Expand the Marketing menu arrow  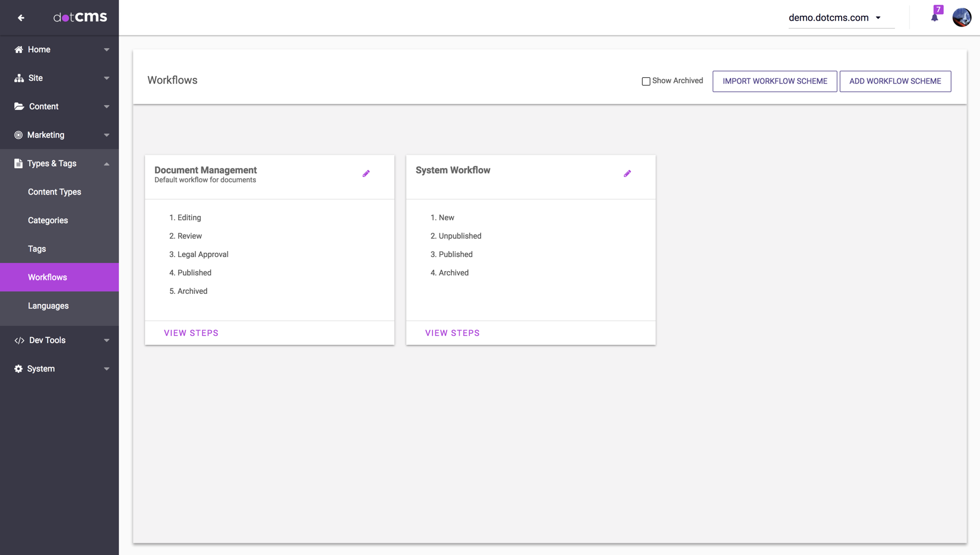point(106,135)
